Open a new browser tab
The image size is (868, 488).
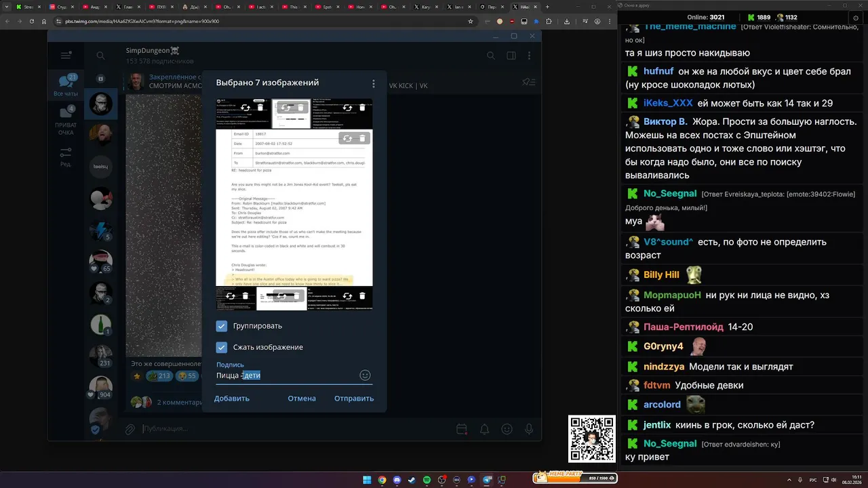[547, 7]
